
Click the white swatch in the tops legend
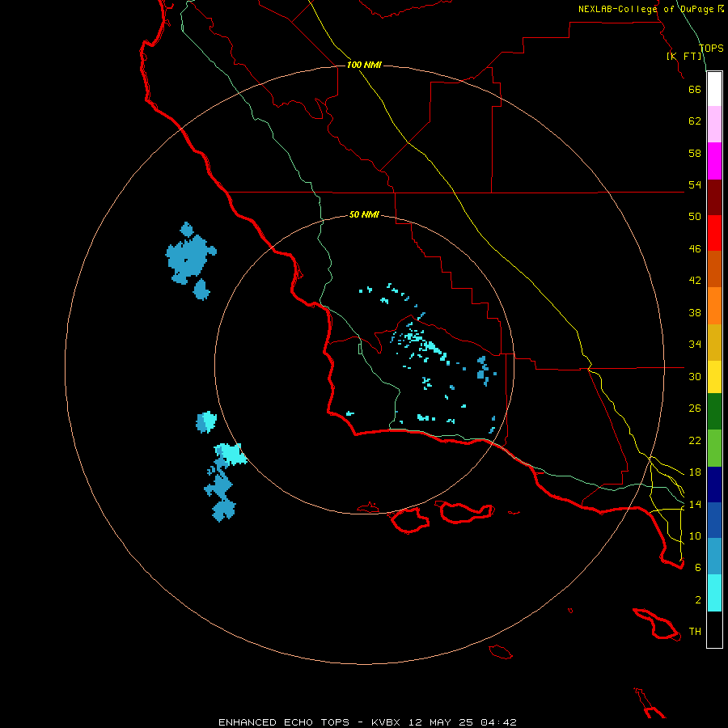click(714, 89)
